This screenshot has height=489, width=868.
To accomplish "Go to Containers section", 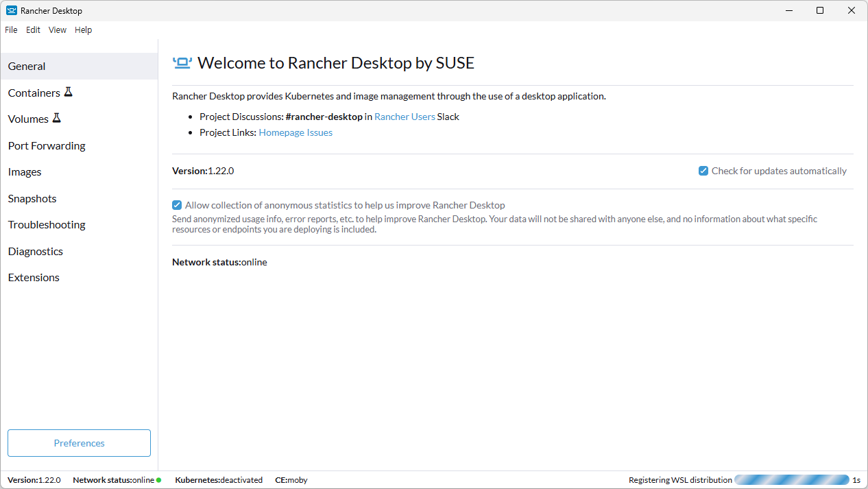I will coord(79,93).
